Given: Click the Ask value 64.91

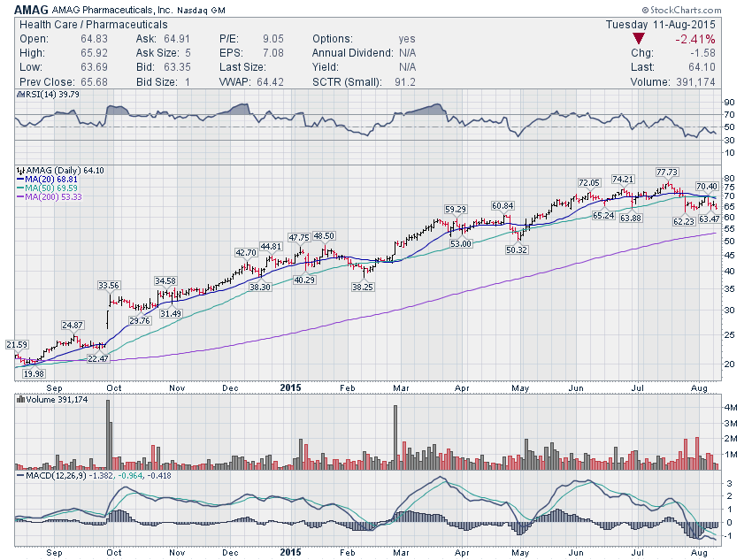Looking at the screenshot, I should coord(177,39).
